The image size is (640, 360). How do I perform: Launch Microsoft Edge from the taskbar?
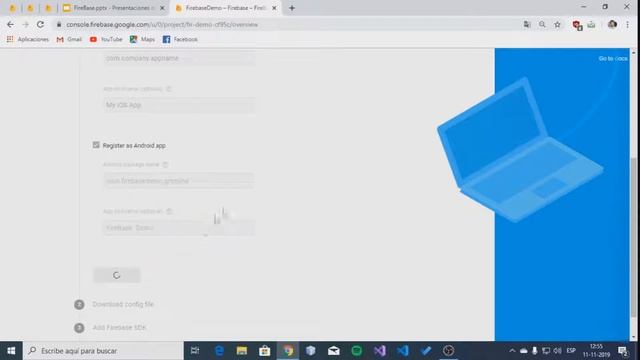click(219, 351)
